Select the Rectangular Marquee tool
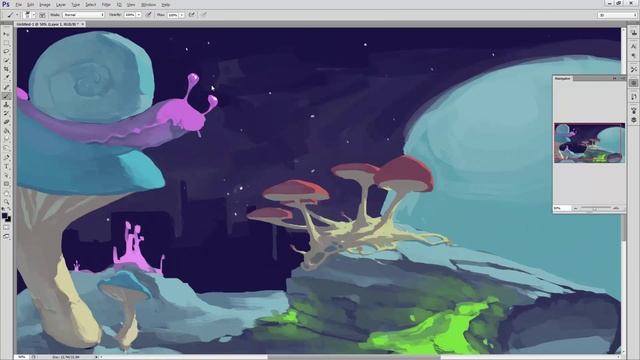The image size is (640, 360). click(6, 42)
